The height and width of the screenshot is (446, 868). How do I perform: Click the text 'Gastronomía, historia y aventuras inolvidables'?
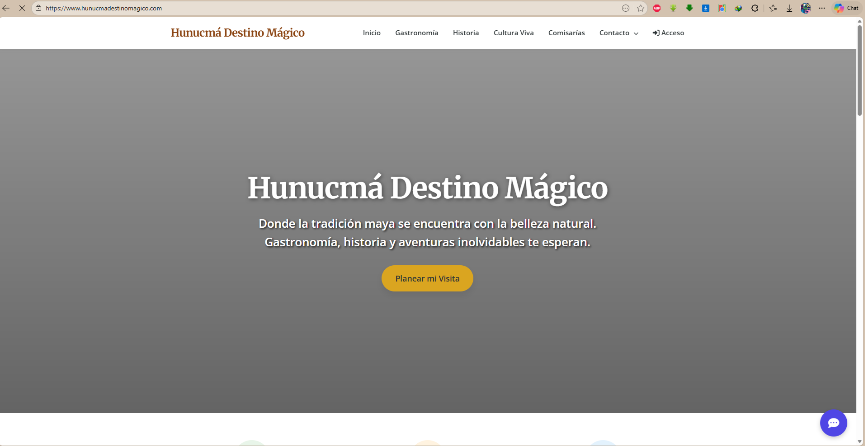click(x=395, y=242)
